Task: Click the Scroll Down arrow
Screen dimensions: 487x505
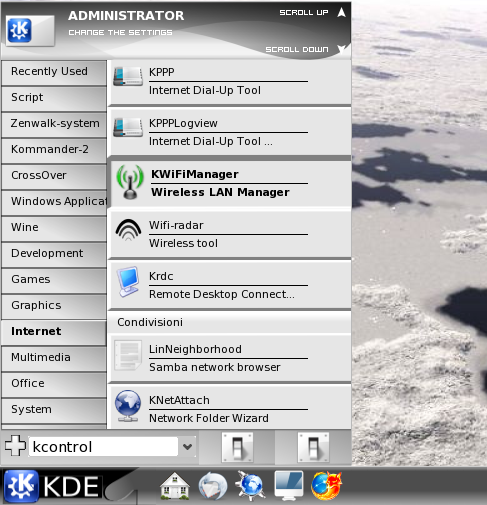Action: tap(341, 49)
